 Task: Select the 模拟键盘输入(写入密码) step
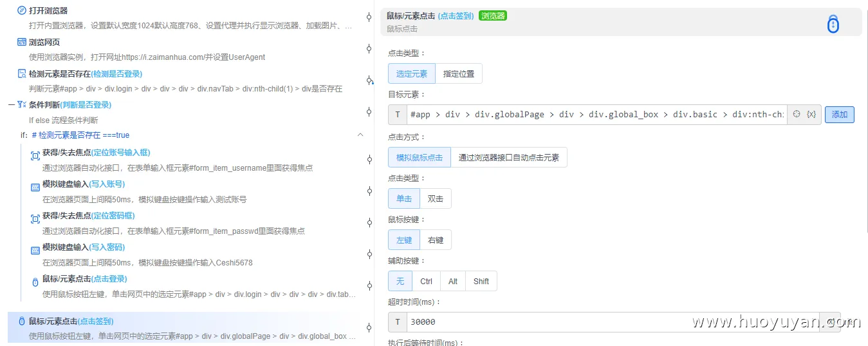pos(193,255)
